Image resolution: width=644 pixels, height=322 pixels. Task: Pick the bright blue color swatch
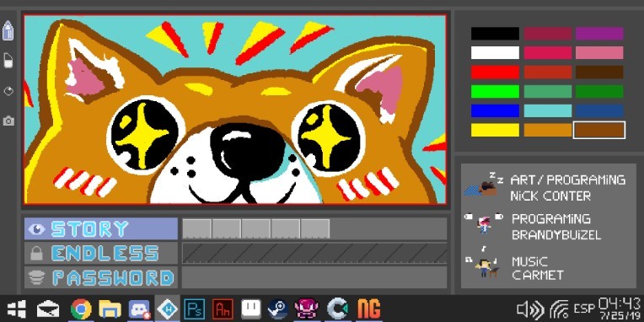point(495,110)
